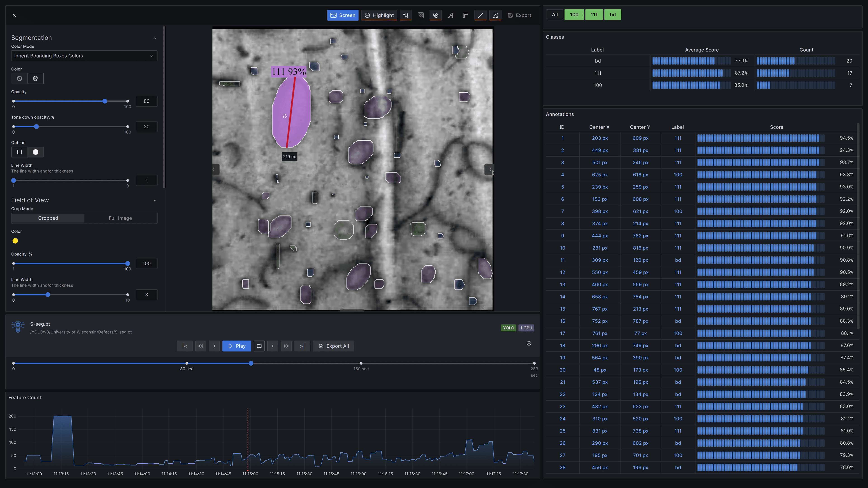Click the focus capture icon in toolbar
Viewport: 868px width, 488px height.
(495, 15)
